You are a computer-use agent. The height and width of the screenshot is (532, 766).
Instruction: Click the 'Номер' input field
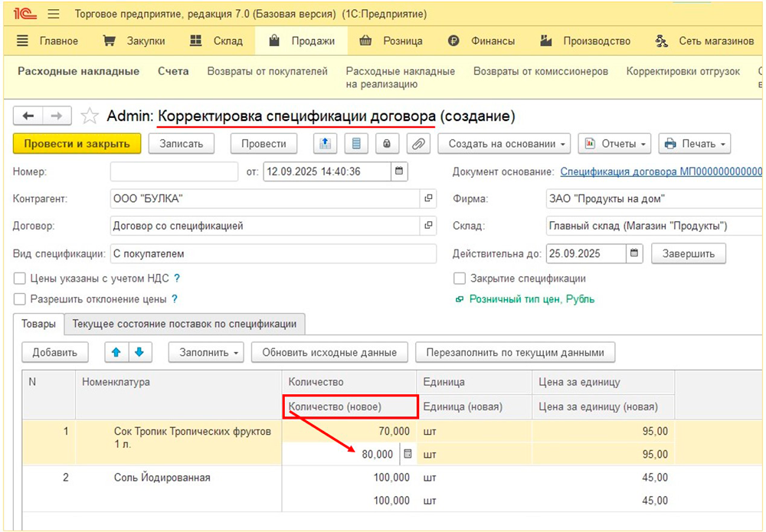pyautogui.click(x=174, y=171)
